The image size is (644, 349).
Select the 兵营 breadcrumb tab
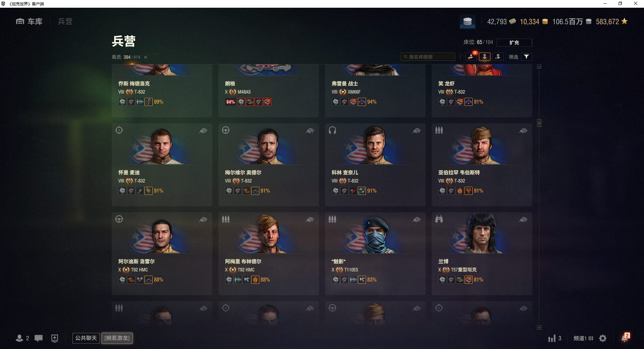pyautogui.click(x=65, y=21)
